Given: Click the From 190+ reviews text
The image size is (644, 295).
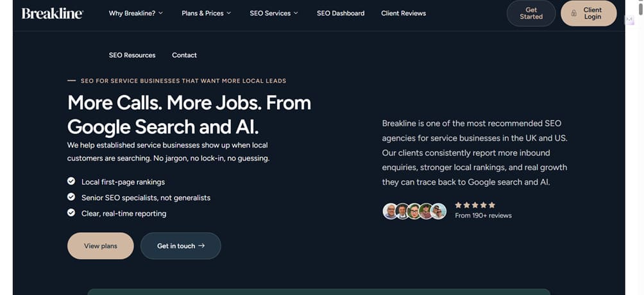Looking at the screenshot, I should tap(483, 215).
